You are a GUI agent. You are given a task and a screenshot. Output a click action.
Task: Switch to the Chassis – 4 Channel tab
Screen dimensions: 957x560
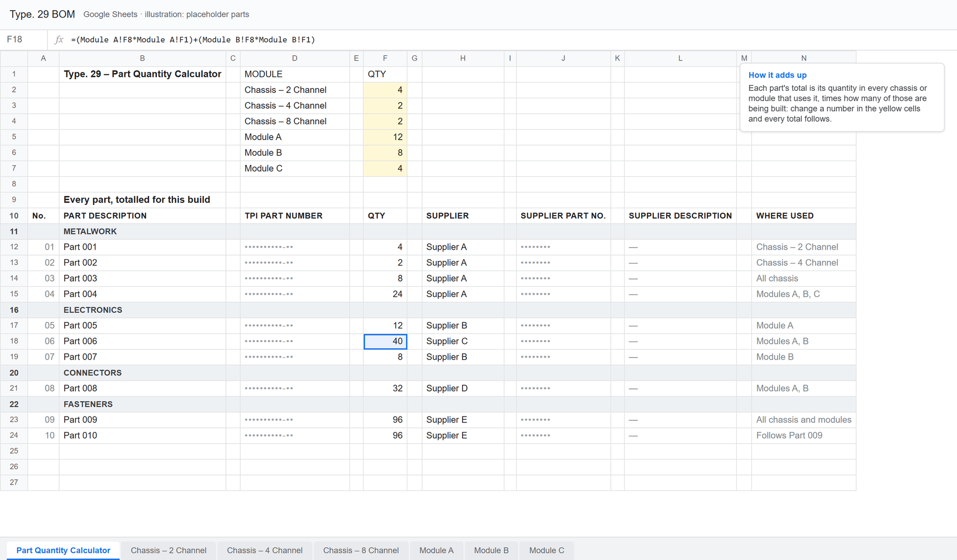click(x=265, y=550)
